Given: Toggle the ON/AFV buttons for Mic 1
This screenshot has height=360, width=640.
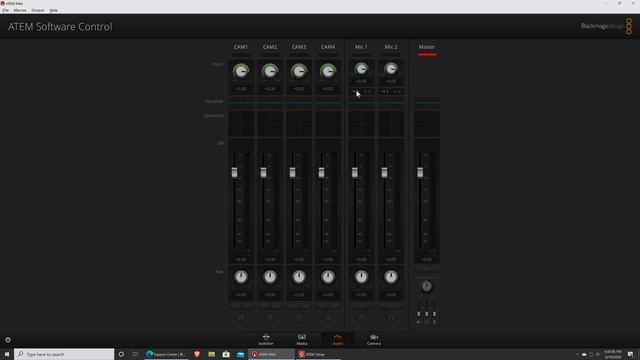Looking at the screenshot, I should coord(361,305).
